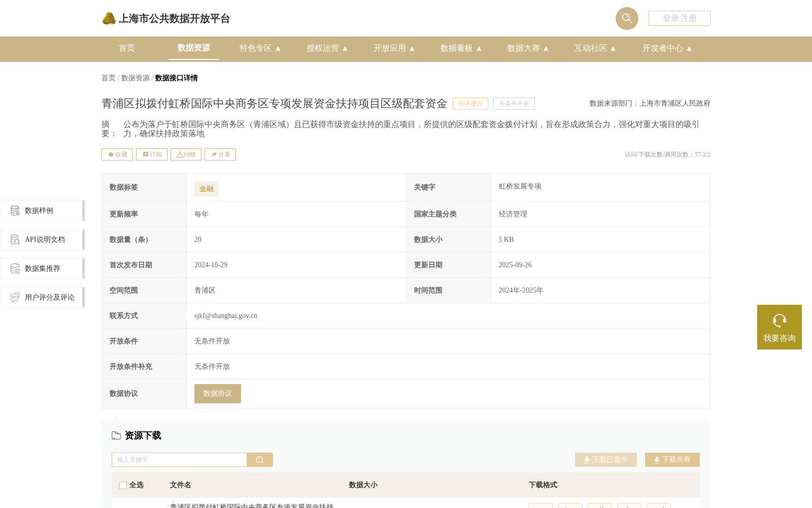Expand the 开放应用 menu
The width and height of the screenshot is (812, 508).
pyautogui.click(x=394, y=48)
